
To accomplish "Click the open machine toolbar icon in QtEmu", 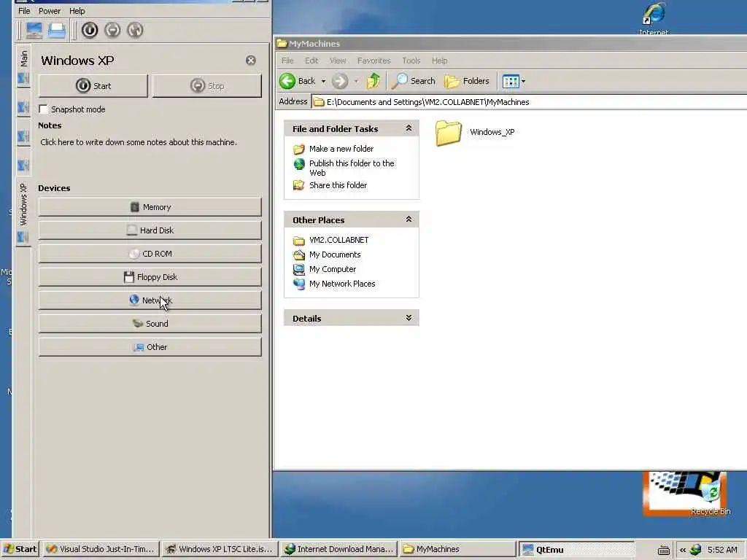I will [x=57, y=30].
